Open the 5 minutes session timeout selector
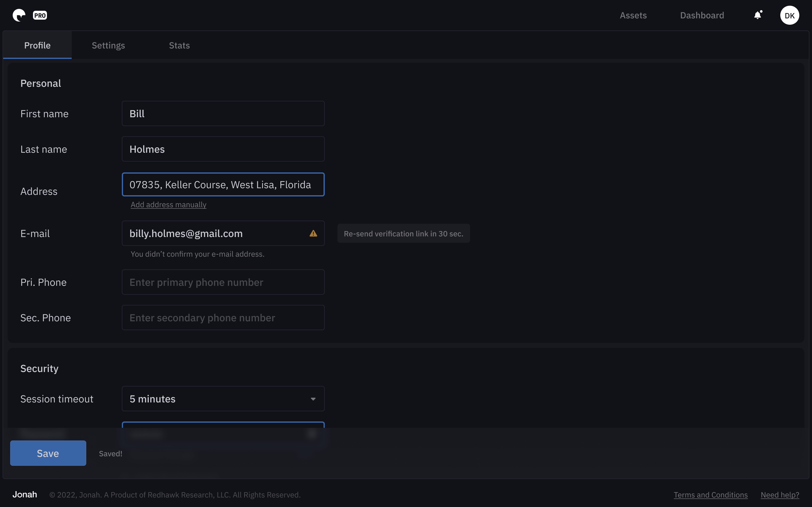812x507 pixels. coord(215,399)
